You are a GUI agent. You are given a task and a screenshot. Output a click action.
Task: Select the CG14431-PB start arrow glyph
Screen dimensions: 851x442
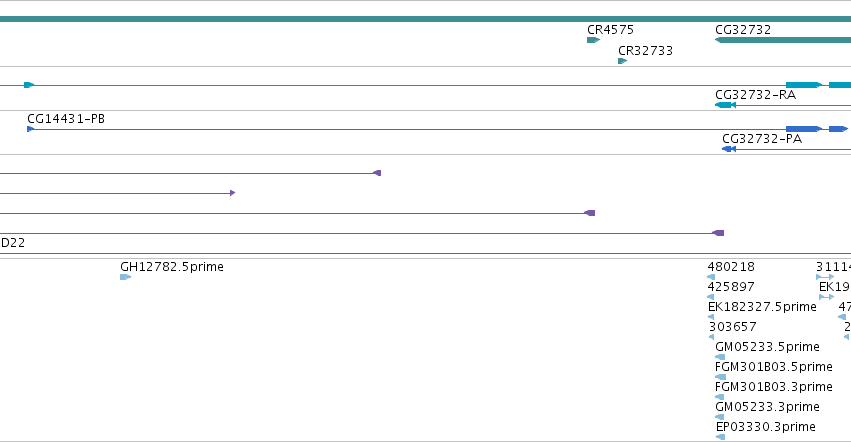[30, 129]
